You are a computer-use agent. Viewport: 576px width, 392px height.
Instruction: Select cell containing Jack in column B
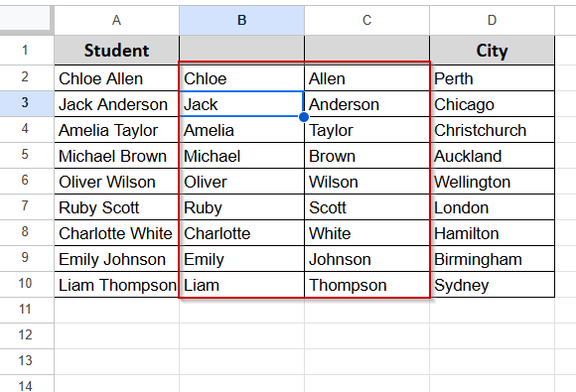click(241, 104)
